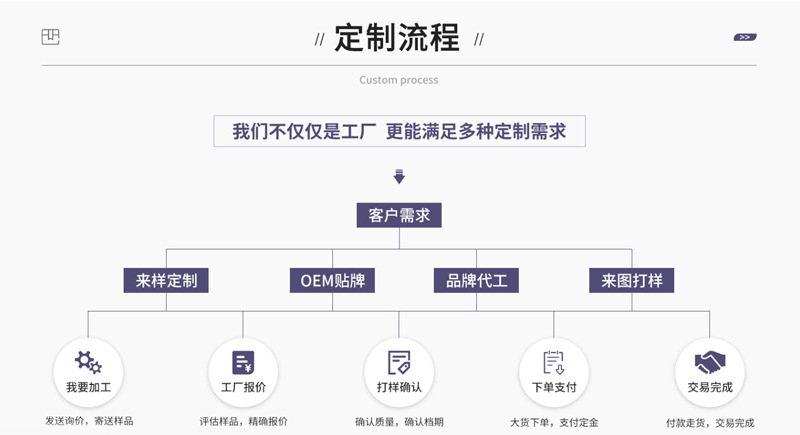Click the 打样确认 label
800x435 pixels.
click(x=399, y=387)
